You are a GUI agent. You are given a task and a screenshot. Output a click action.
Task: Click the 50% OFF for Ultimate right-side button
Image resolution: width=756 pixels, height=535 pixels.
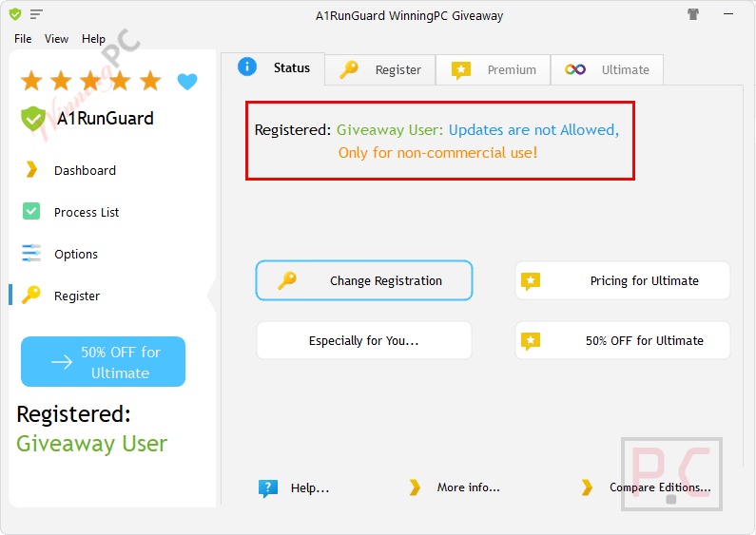click(623, 340)
